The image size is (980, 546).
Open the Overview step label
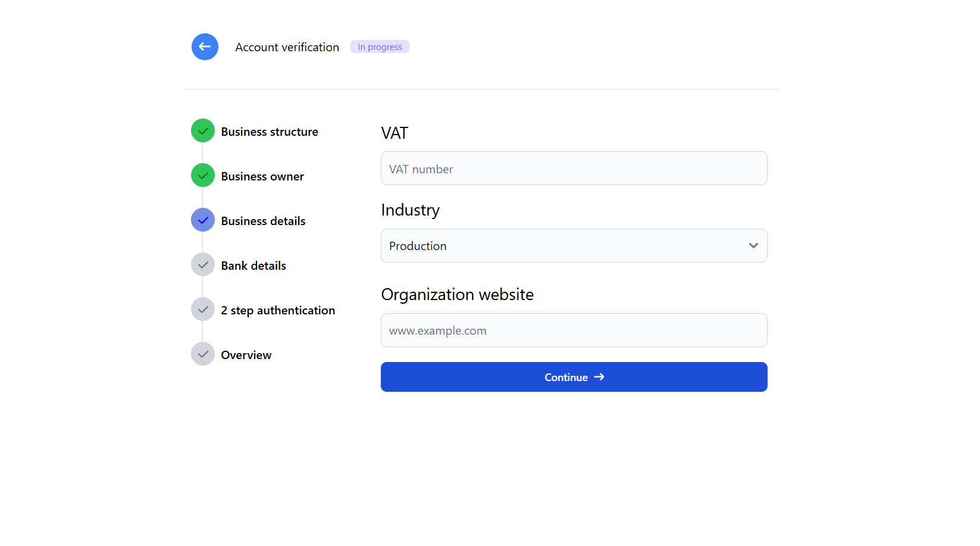coord(246,355)
